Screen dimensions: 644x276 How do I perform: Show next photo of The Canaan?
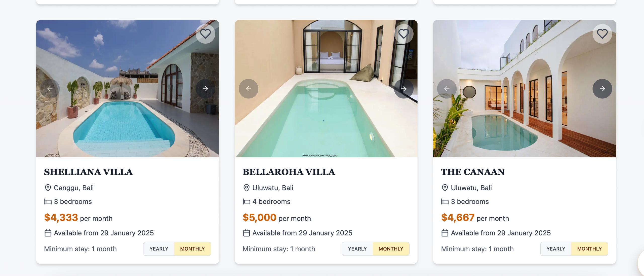(x=602, y=89)
